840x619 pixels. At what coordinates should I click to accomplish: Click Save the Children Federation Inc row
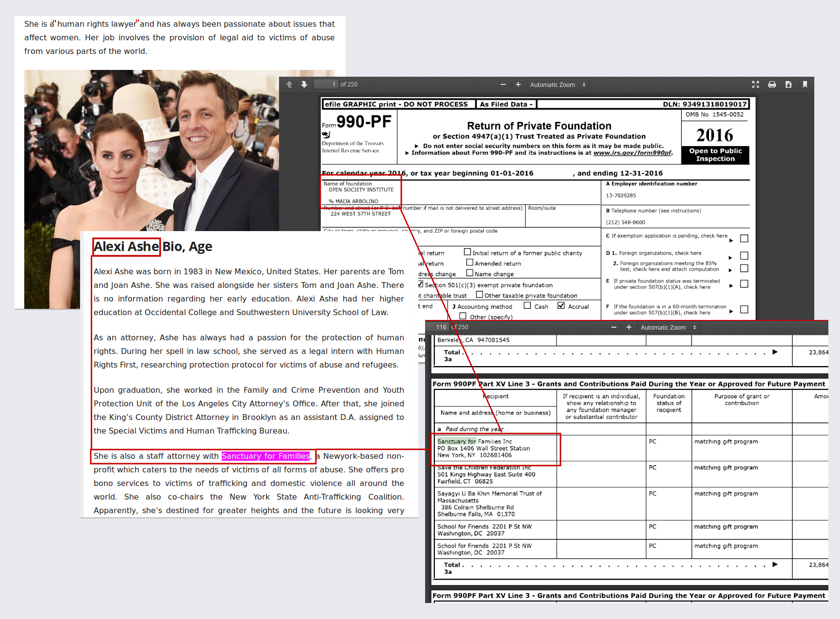[x=496, y=474]
